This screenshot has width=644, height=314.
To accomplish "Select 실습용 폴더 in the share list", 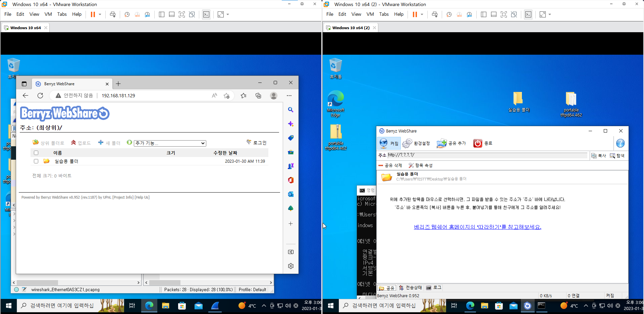I will (x=502, y=177).
